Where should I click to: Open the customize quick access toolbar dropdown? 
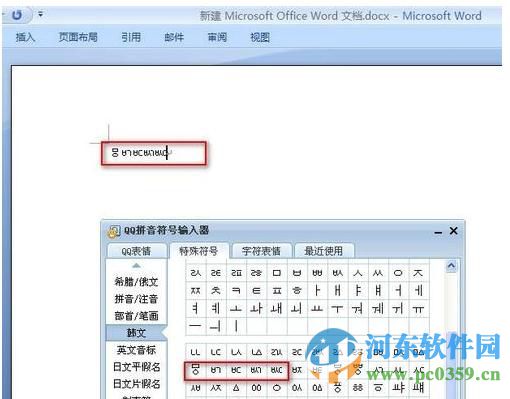40,14
